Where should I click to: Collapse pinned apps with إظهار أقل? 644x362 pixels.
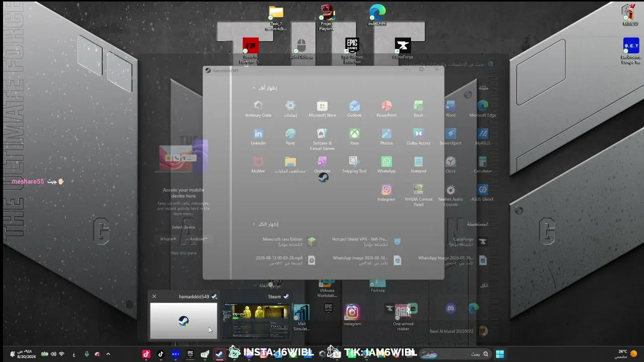click(265, 88)
